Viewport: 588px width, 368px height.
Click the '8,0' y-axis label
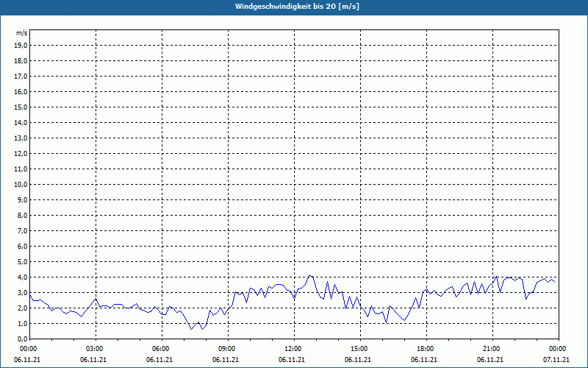[x=23, y=215]
